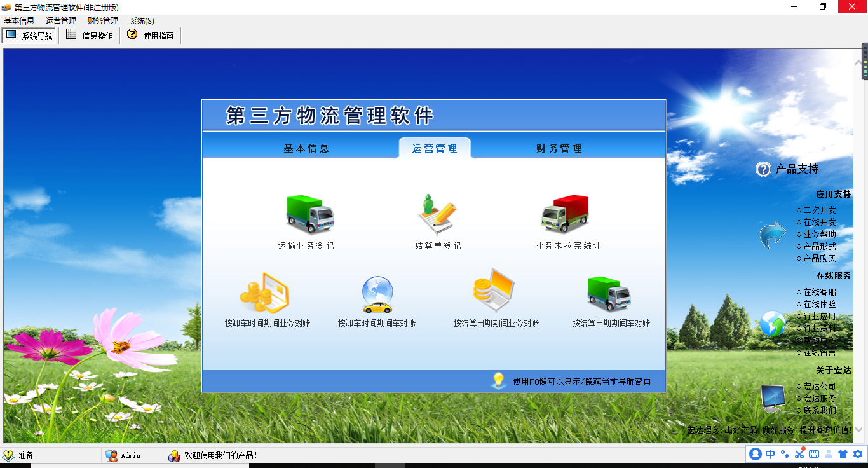868x468 pixels.
Task: Open 业务未拉完统计 red truck icon
Action: 566,214
